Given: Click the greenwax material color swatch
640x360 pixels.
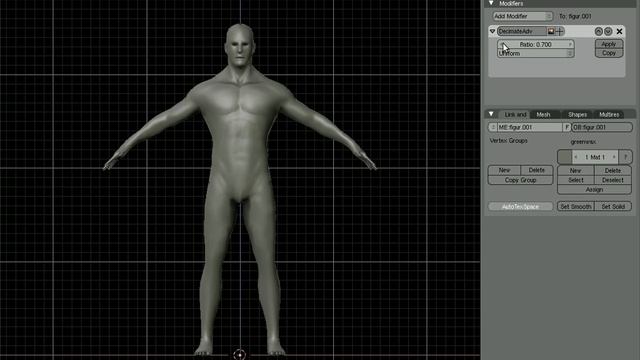Looking at the screenshot, I should point(564,157).
